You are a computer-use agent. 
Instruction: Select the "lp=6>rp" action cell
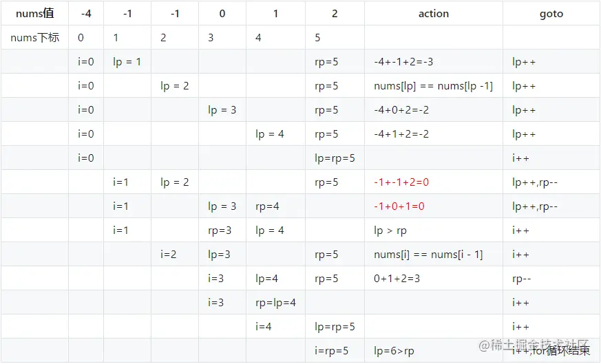[x=394, y=351]
